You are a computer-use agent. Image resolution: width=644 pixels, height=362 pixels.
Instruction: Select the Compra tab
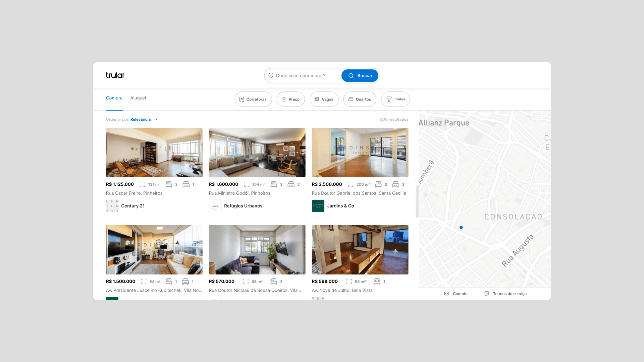tap(114, 98)
